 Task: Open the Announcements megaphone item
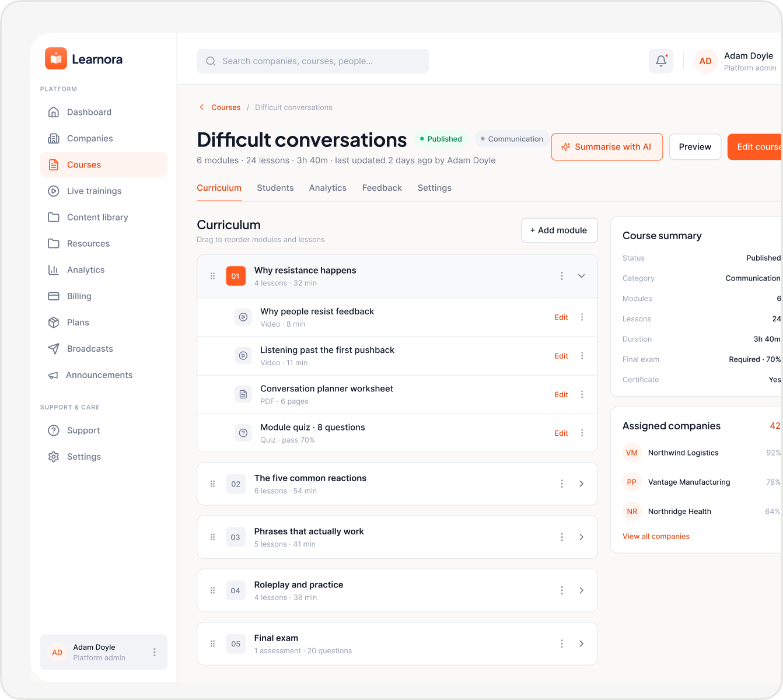point(104,375)
